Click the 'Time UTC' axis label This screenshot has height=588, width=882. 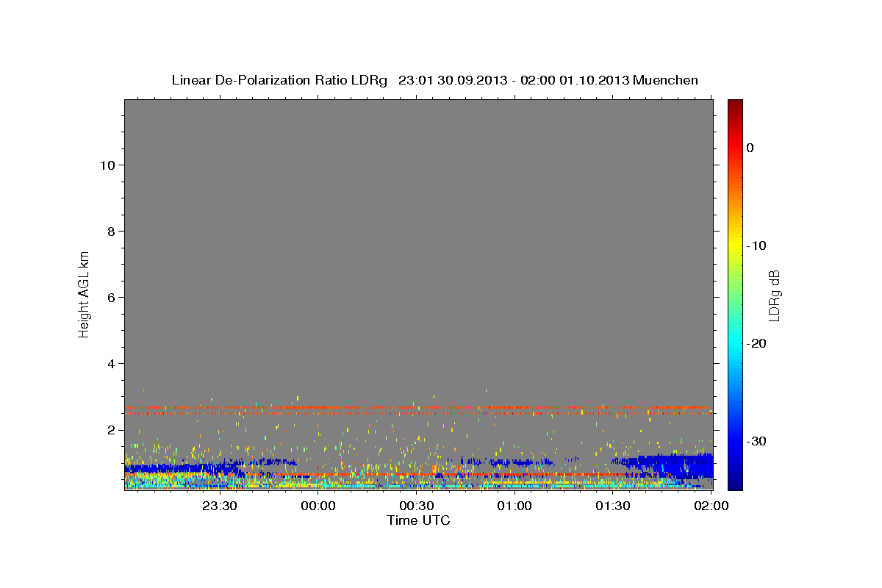418,520
